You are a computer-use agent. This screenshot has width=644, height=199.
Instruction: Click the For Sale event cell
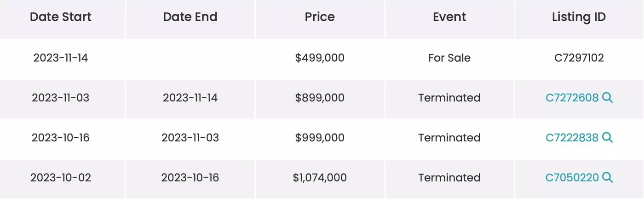449,58
